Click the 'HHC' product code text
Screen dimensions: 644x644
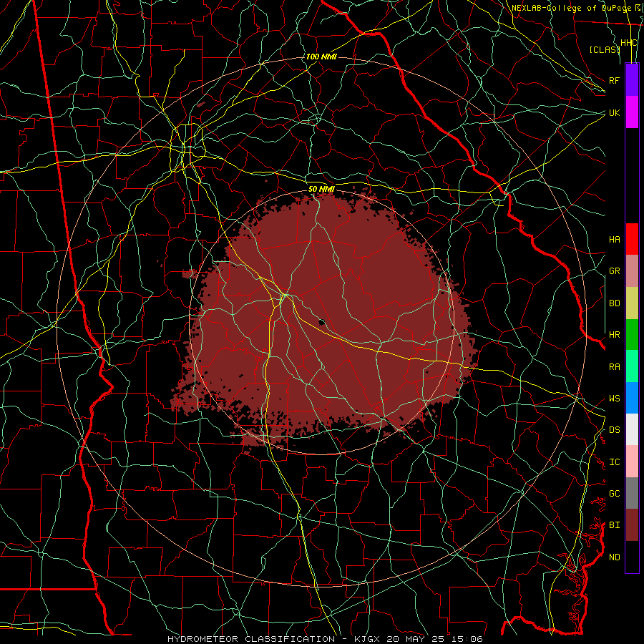pyautogui.click(x=629, y=43)
